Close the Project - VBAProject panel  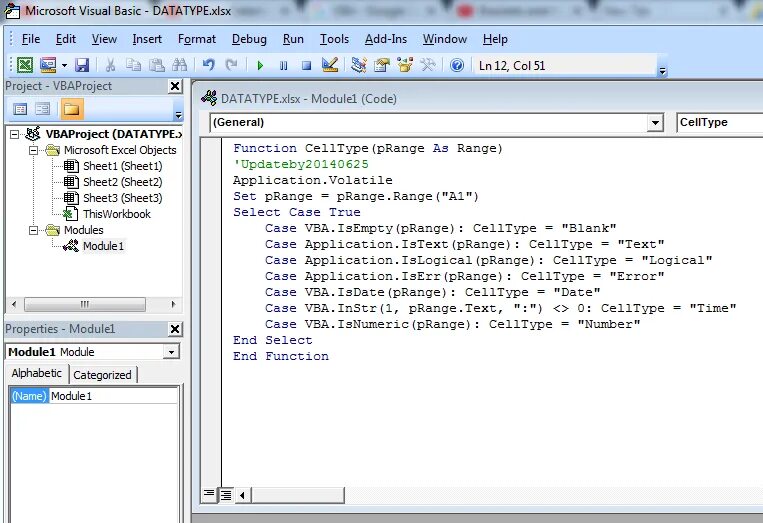[175, 87]
